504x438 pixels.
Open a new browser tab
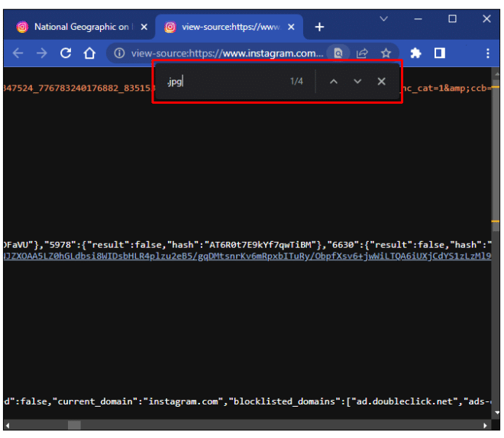319,27
